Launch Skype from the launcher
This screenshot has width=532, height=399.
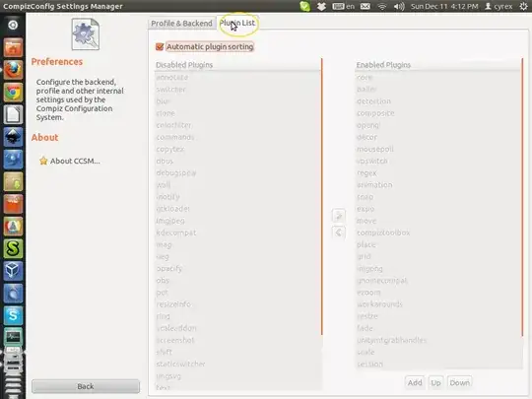(x=13, y=316)
